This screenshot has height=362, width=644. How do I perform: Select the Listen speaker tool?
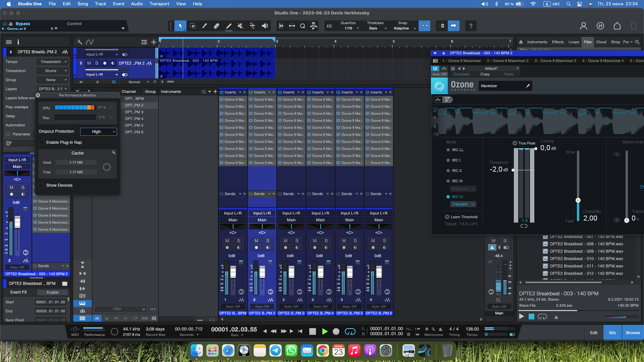(x=265, y=26)
